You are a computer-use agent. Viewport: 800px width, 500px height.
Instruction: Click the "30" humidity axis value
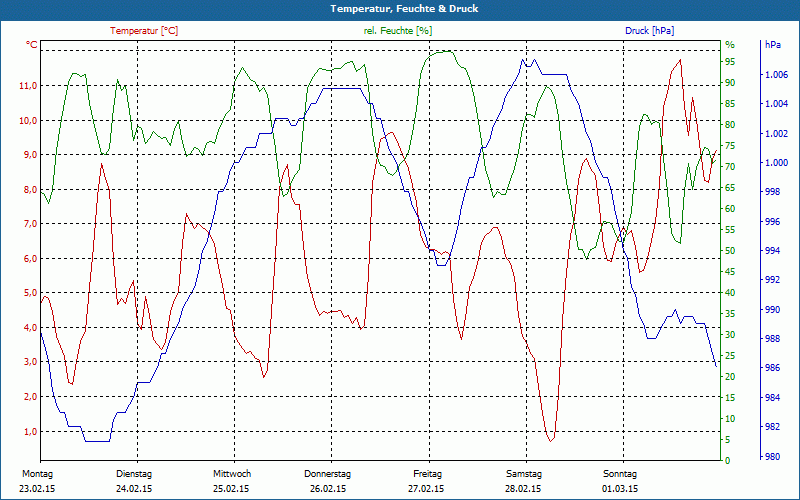(730, 335)
